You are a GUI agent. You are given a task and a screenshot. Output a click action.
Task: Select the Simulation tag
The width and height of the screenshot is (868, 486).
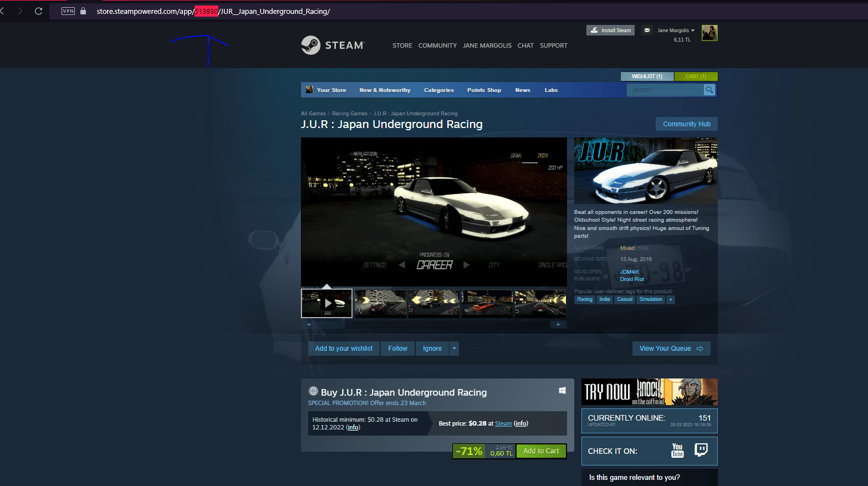point(651,299)
